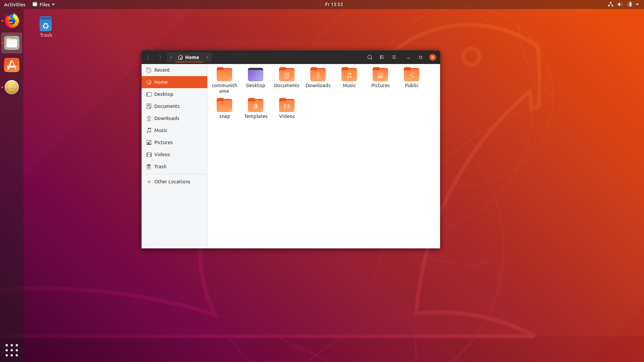
Task: Click Other Locations in the sidebar
Action: (x=172, y=181)
